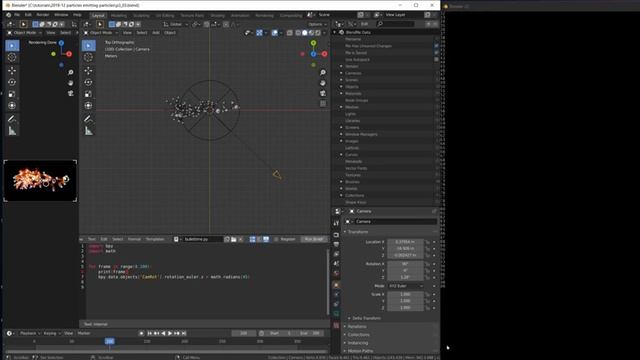Jump to end frame in timeline
Screen dimensions: 640x360
184,333
